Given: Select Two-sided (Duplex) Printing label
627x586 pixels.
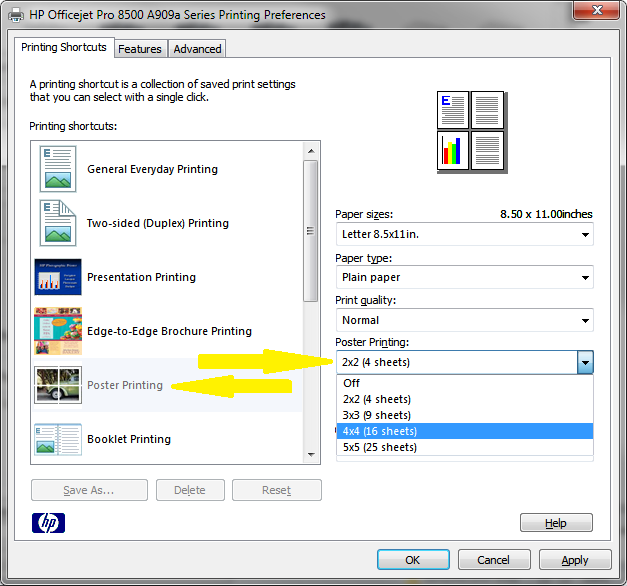Looking at the screenshot, I should point(158,223).
